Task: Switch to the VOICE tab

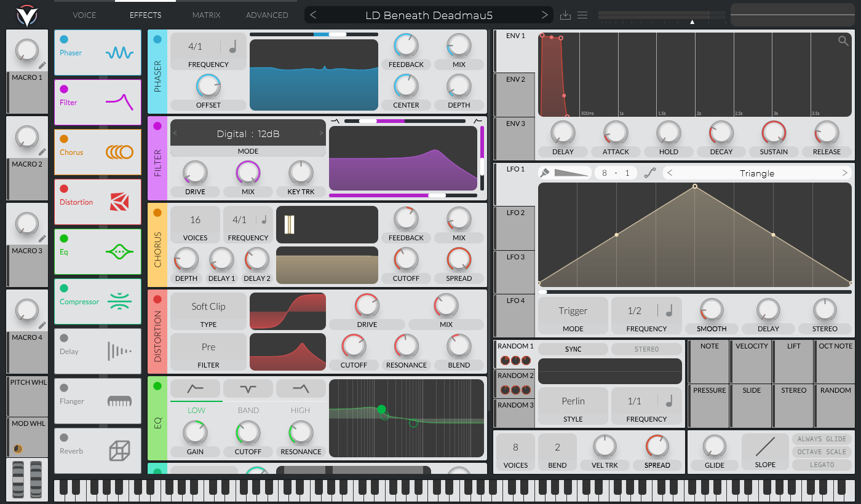Action: click(84, 15)
